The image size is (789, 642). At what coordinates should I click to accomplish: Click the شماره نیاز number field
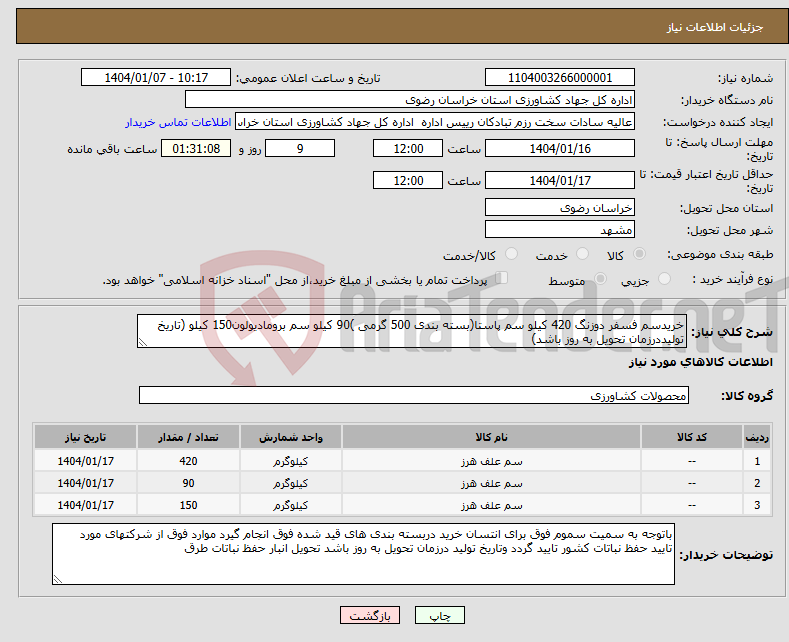(x=560, y=77)
